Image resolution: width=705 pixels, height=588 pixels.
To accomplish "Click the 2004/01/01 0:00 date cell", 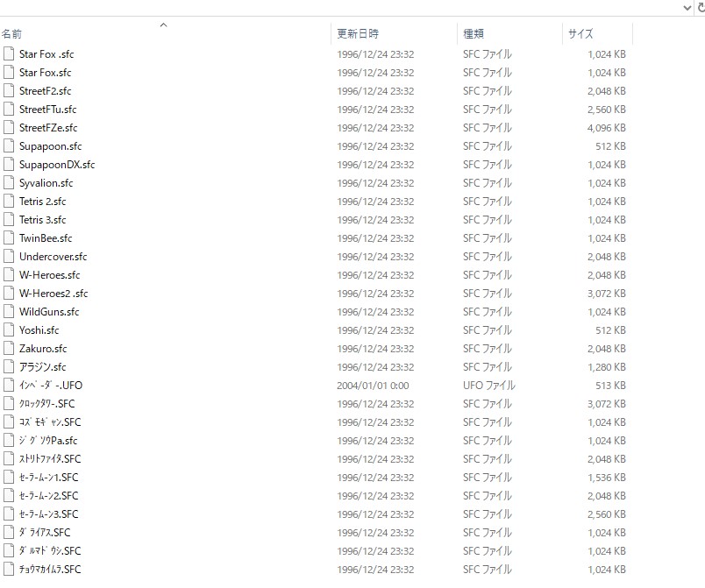I will (373, 386).
